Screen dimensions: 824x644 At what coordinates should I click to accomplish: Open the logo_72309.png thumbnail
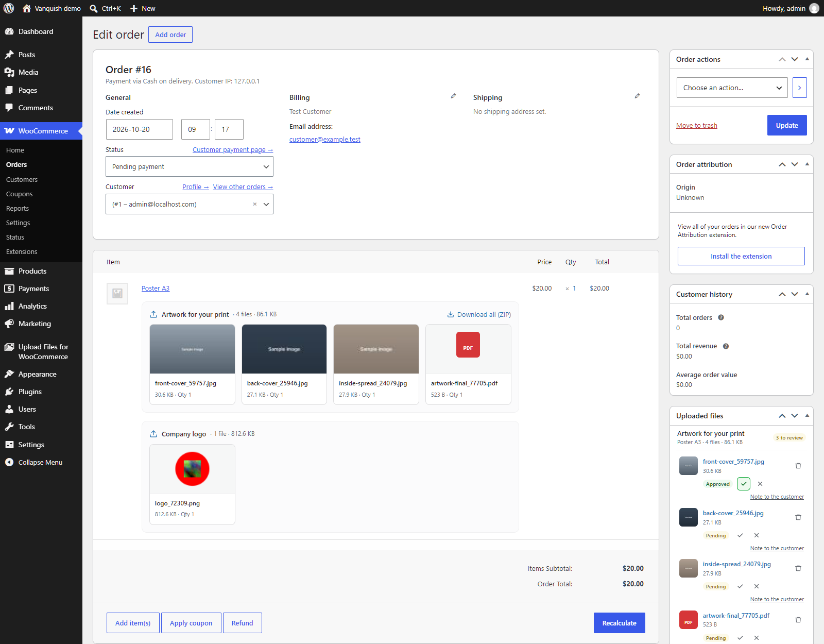(x=192, y=469)
